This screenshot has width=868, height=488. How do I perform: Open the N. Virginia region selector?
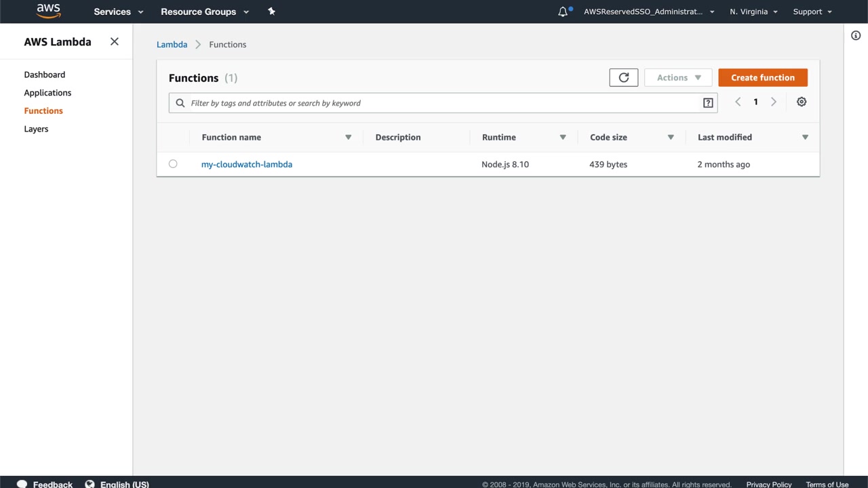(x=753, y=12)
